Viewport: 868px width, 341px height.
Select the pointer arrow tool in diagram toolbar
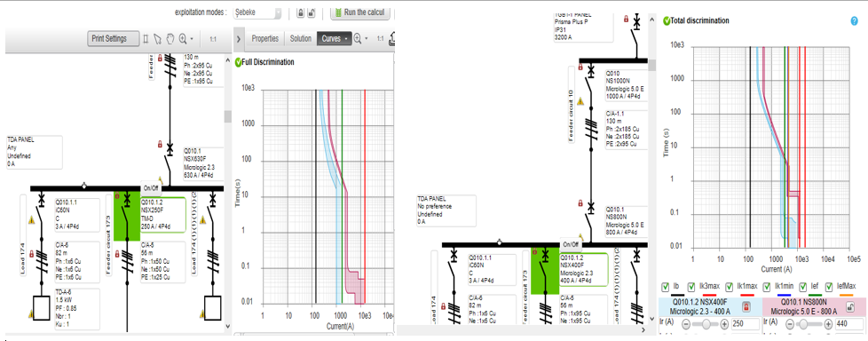point(158,39)
